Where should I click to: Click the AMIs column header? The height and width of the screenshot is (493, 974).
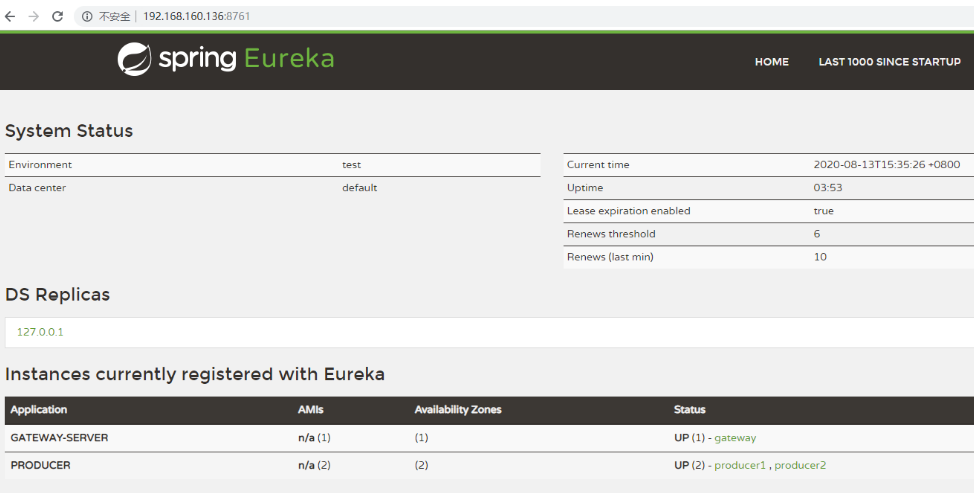click(x=311, y=410)
